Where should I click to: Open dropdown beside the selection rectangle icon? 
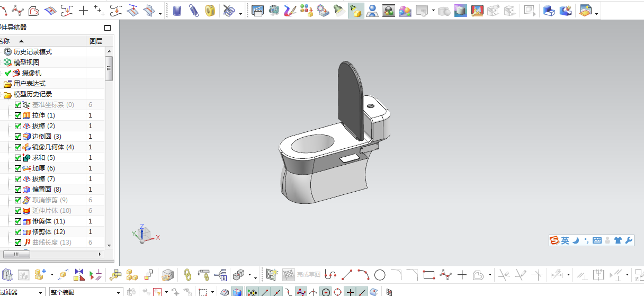212,292
